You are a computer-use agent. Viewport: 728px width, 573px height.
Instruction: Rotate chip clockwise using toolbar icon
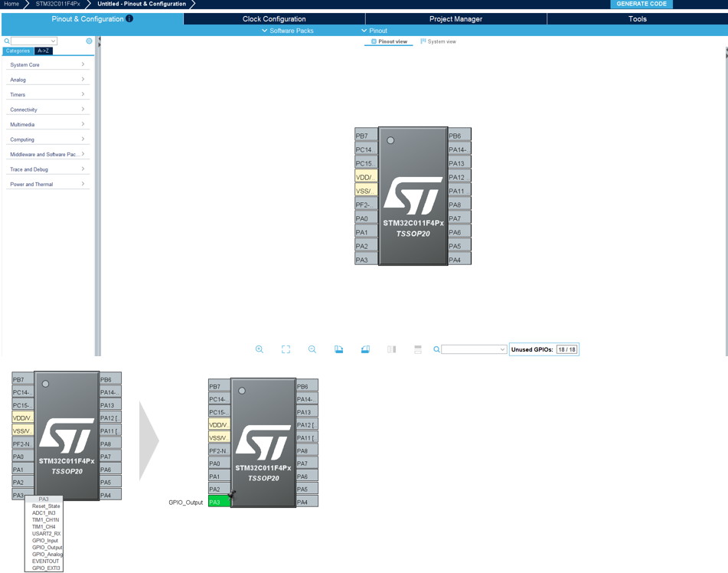(x=338, y=349)
